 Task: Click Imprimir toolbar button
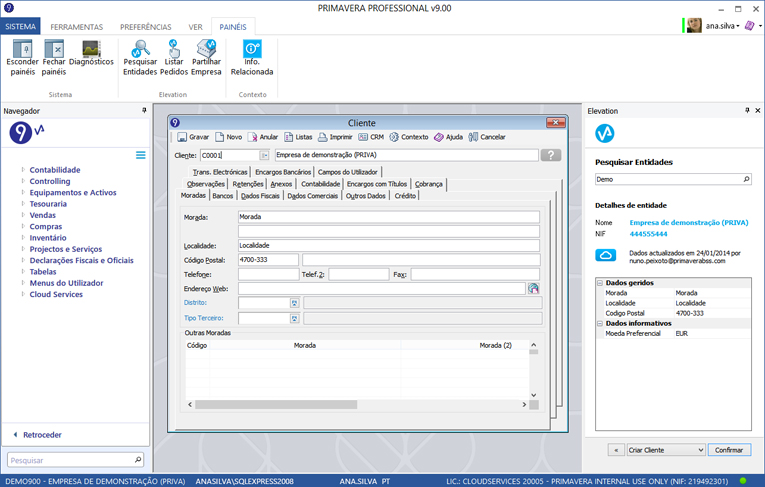[335, 137]
